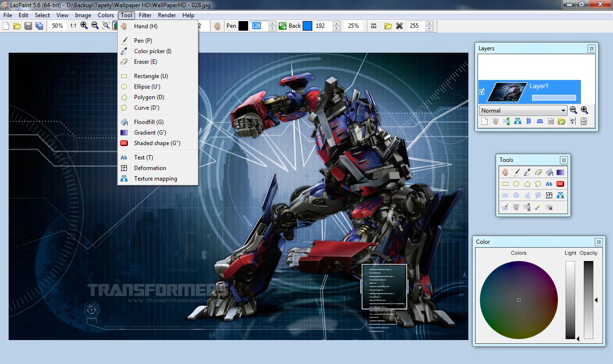Image resolution: width=613 pixels, height=364 pixels.
Task: Open the File menu
Action: [x=8, y=15]
